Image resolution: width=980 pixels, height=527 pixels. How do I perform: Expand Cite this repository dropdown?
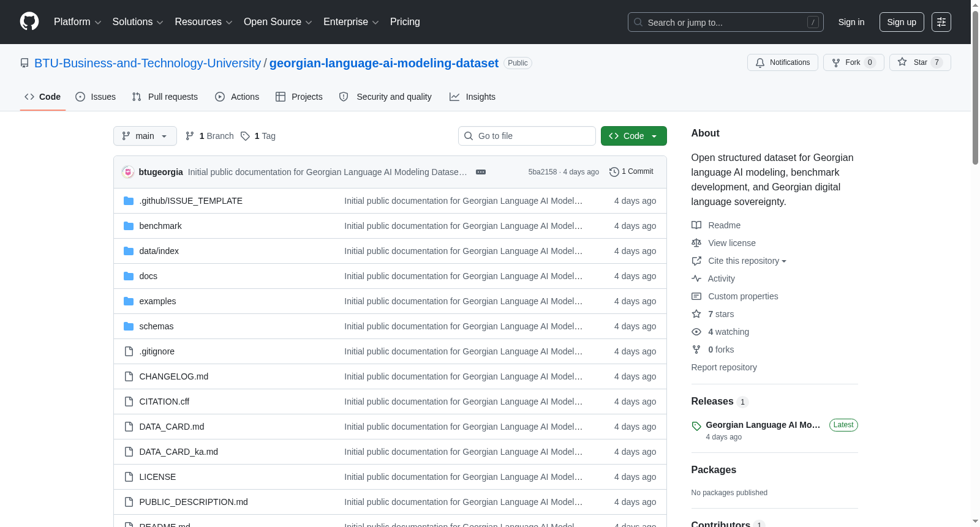tap(747, 261)
